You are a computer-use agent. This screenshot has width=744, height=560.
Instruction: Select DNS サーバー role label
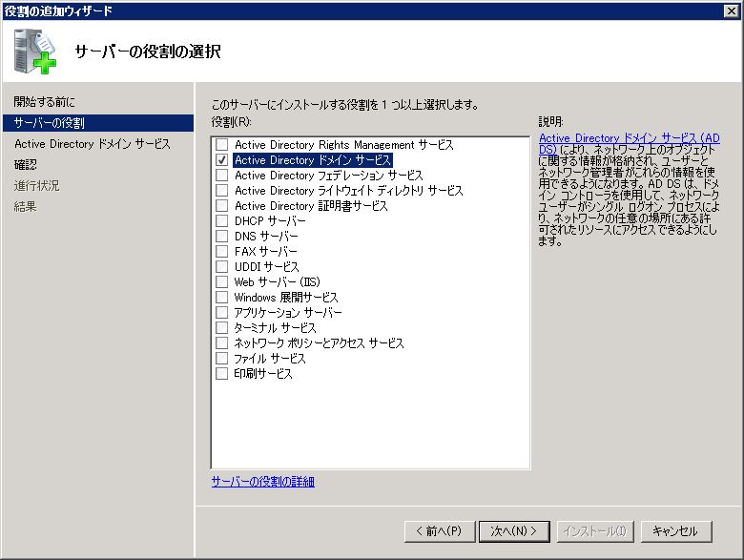click(x=266, y=236)
